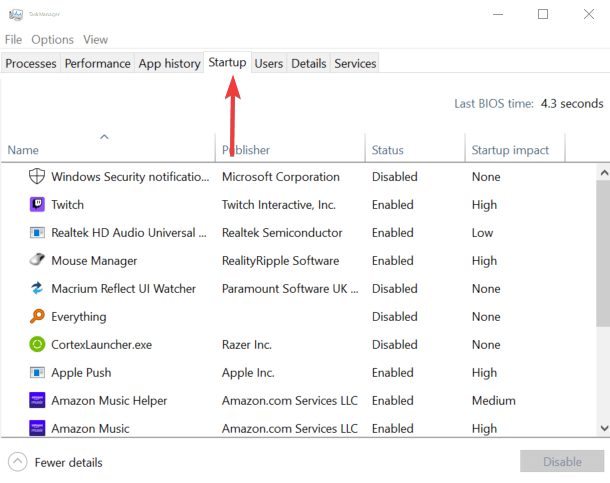Sort list by Name column header
The height and width of the screenshot is (483, 610).
[x=108, y=147]
